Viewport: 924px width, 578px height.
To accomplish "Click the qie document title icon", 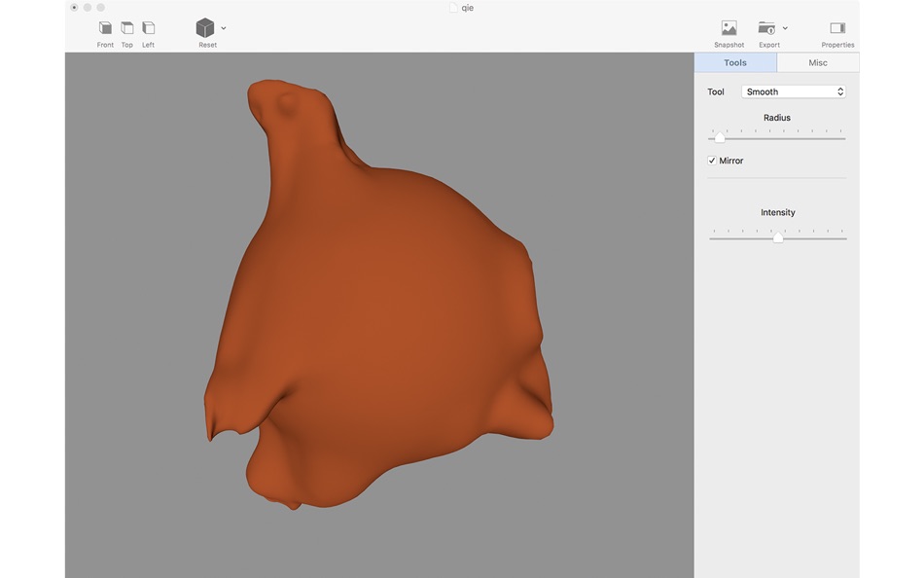I will tap(452, 8).
